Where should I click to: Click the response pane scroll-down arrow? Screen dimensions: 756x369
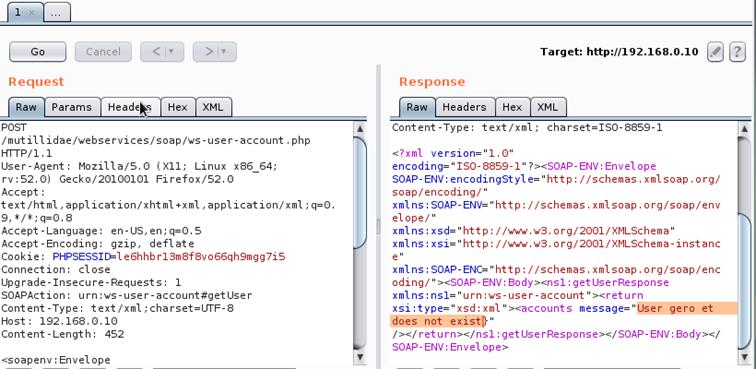click(x=744, y=356)
